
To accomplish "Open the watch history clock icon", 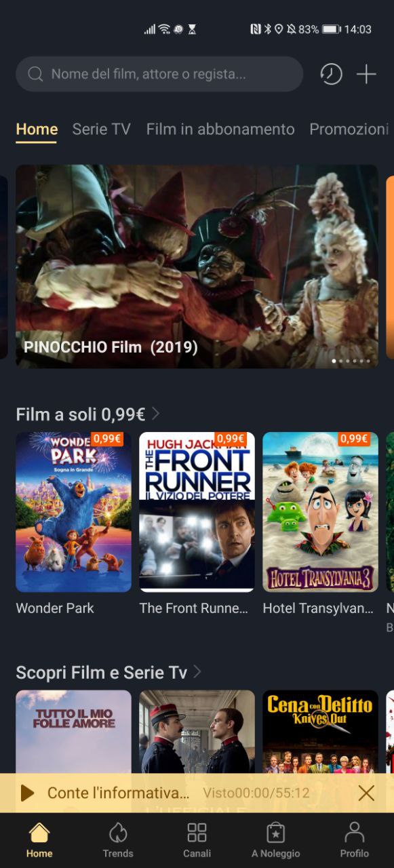I will 331,74.
